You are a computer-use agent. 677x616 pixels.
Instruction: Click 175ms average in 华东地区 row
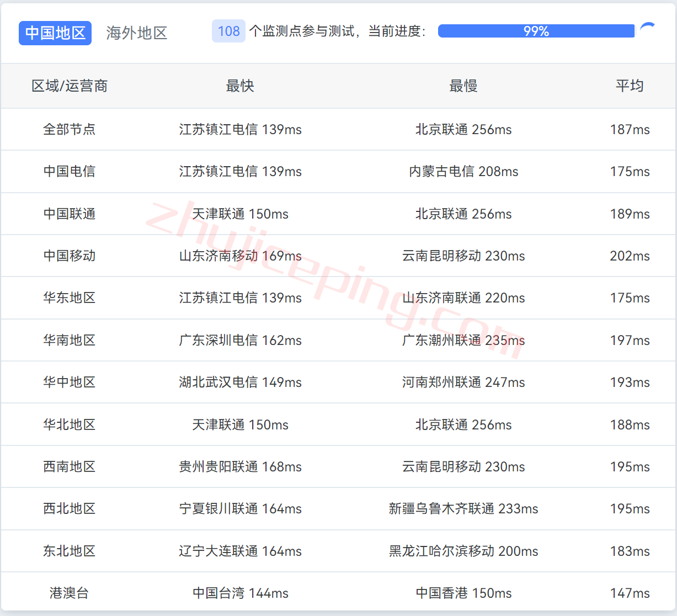click(630, 298)
